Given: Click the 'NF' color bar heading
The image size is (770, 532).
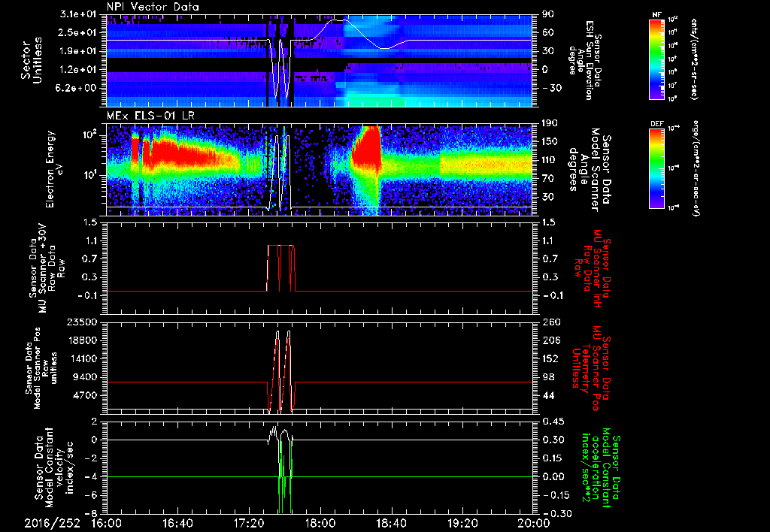Looking at the screenshot, I should [656, 15].
